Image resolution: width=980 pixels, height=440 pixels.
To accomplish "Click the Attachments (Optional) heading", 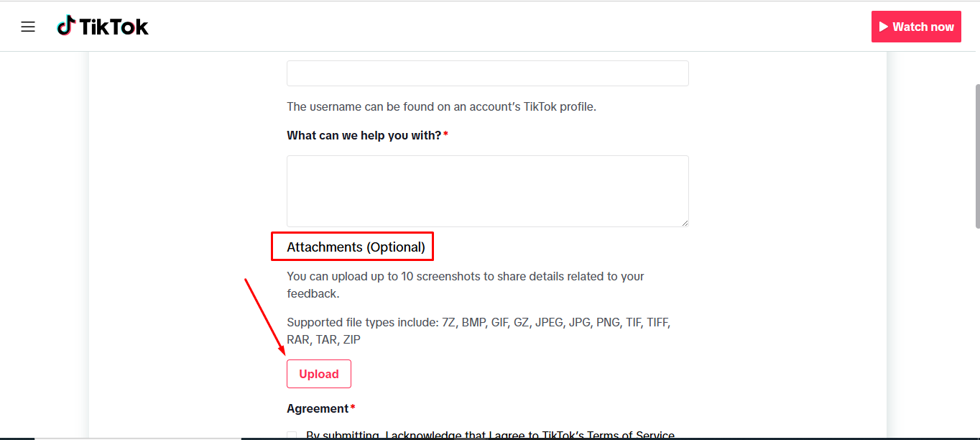I will pyautogui.click(x=352, y=246).
